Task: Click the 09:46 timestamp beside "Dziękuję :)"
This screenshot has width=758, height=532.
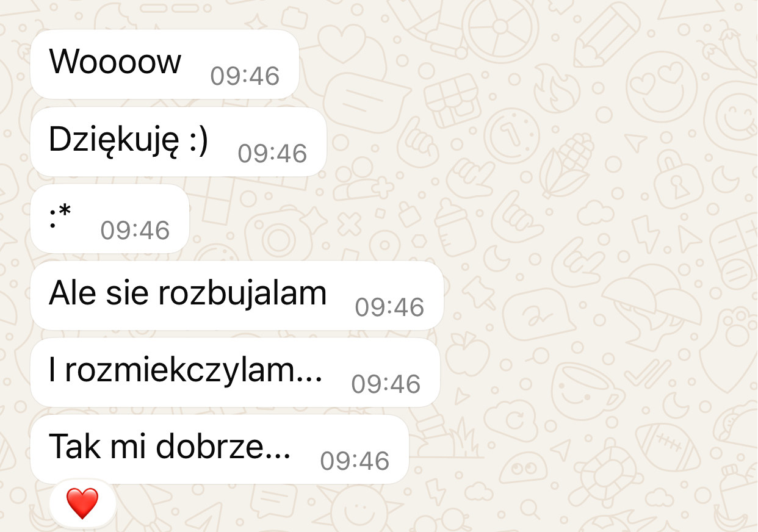Action: pos(272,153)
